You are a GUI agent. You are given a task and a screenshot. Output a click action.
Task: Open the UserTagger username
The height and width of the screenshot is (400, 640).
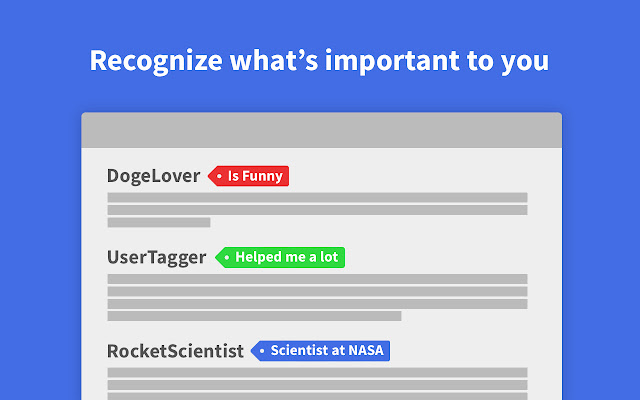click(x=156, y=258)
